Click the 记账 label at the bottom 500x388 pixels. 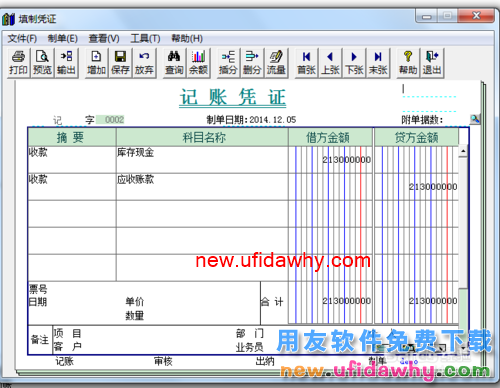tap(65, 361)
